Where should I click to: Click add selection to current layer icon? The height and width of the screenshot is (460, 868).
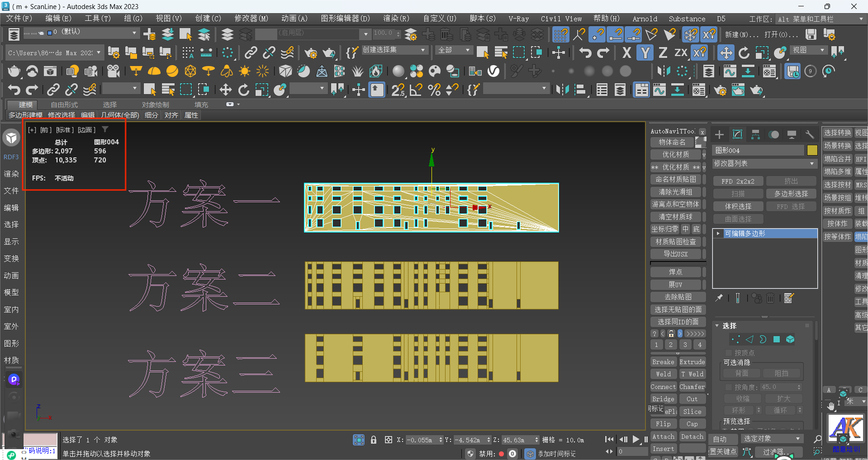[x=168, y=34]
